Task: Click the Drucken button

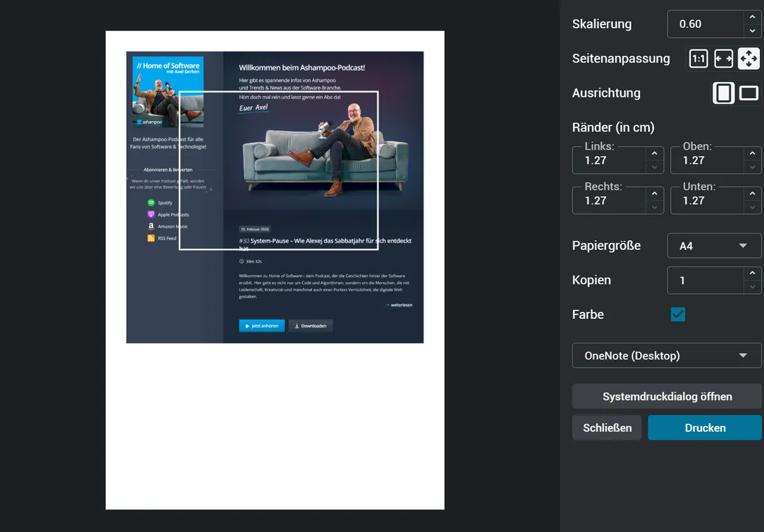Action: (x=705, y=428)
